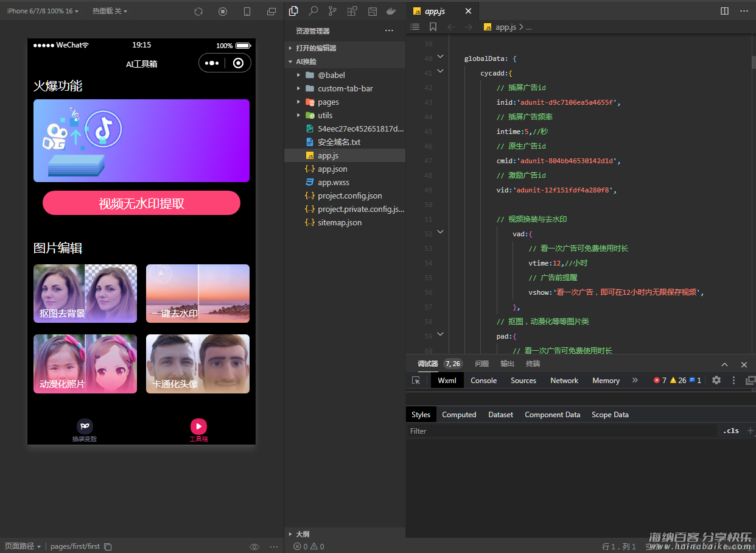Open the 动漫化照片 thumbnail
The width and height of the screenshot is (756, 553).
click(85, 364)
